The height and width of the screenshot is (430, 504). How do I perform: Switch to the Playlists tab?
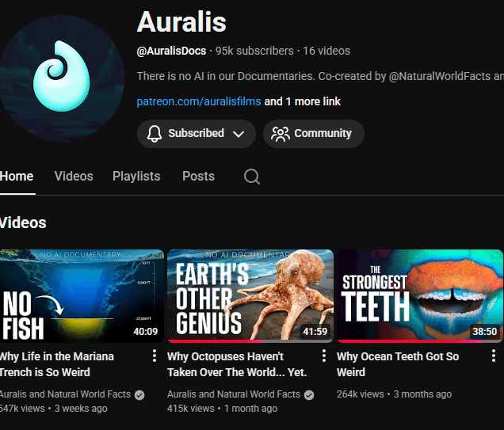point(136,177)
